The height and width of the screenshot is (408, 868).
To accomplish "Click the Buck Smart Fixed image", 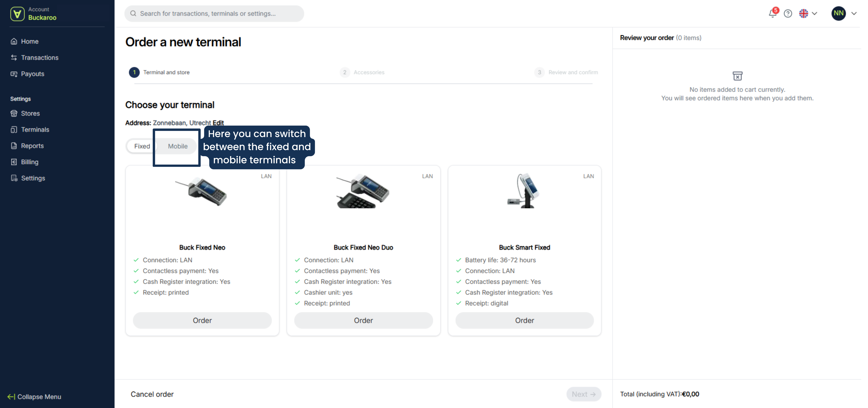I will 524,191.
